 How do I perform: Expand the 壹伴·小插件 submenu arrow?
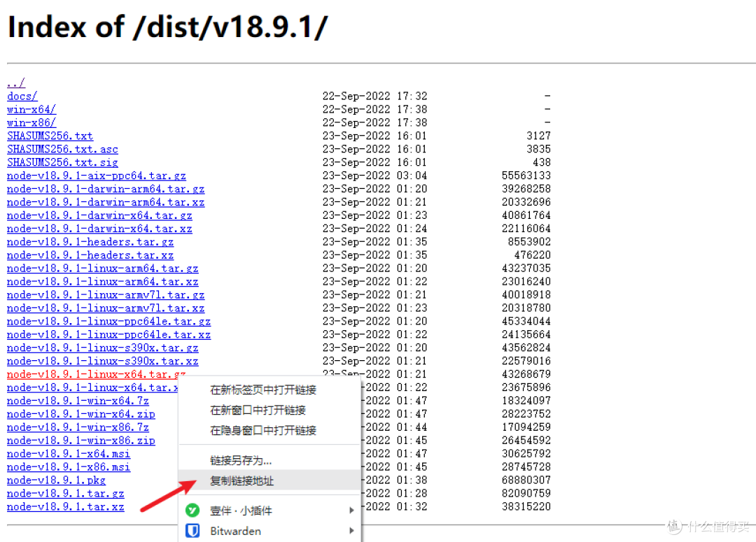(x=351, y=511)
